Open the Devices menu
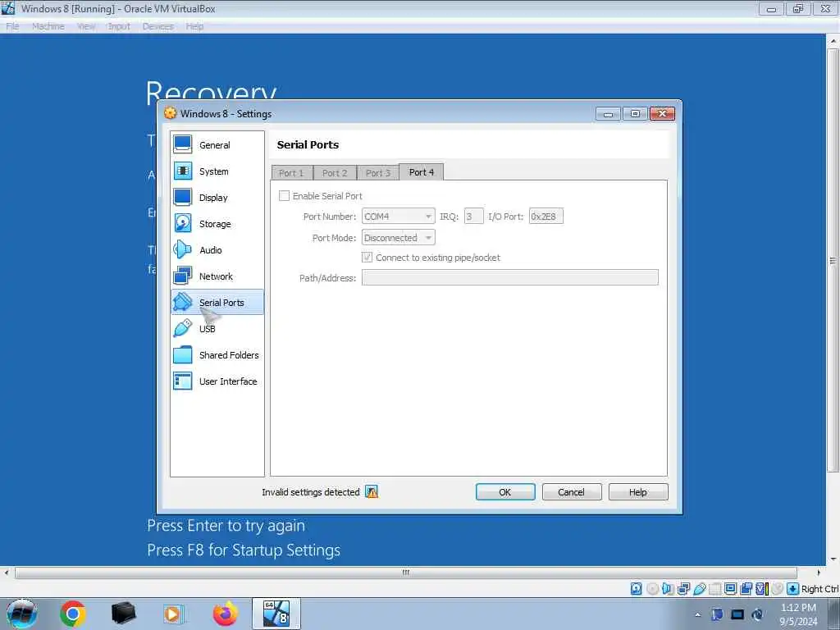 pos(158,26)
